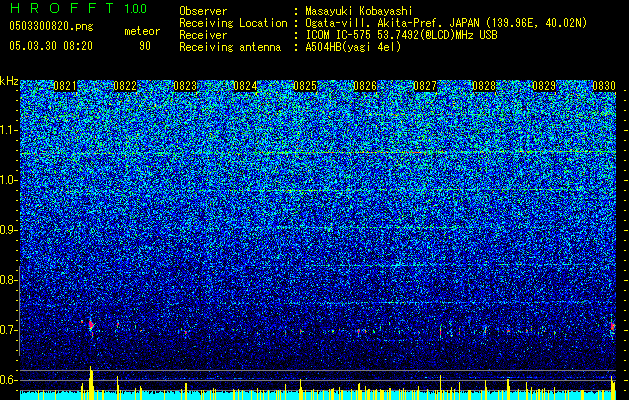Click the 'Receiver' field label
The image size is (629, 400).
[203, 35]
